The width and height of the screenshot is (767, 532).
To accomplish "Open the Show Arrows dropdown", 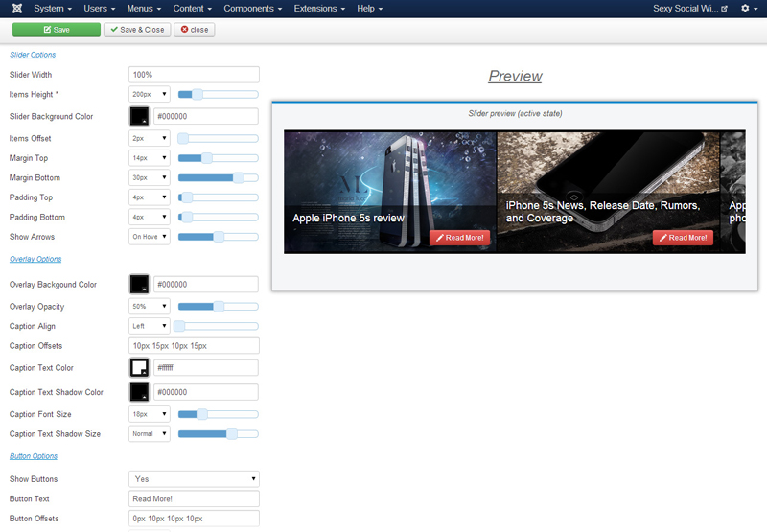I will (x=150, y=237).
